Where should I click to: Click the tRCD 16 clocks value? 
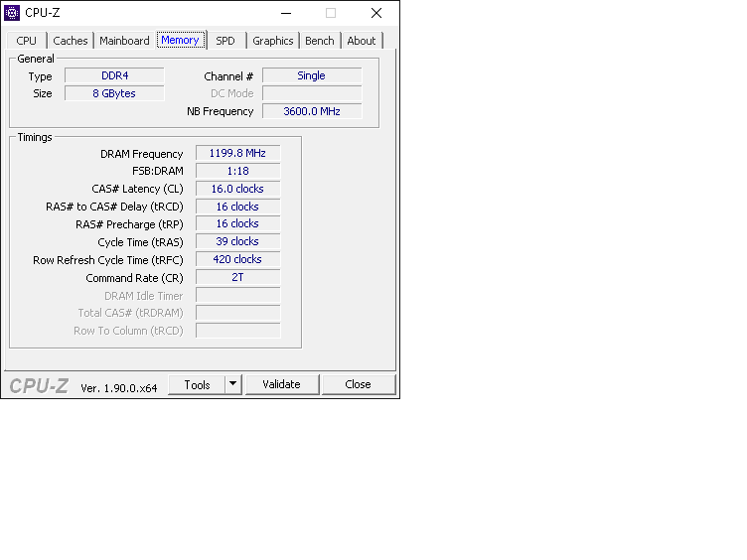coord(237,207)
